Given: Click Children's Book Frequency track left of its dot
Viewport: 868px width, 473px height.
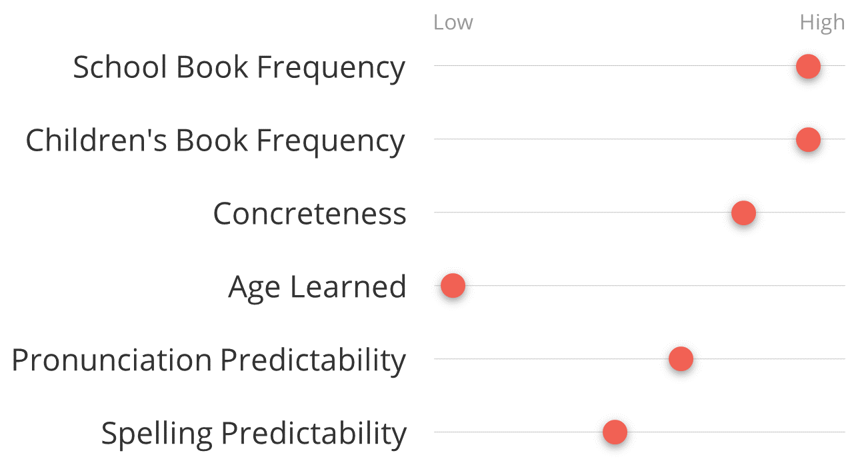Looking at the screenshot, I should point(615,139).
